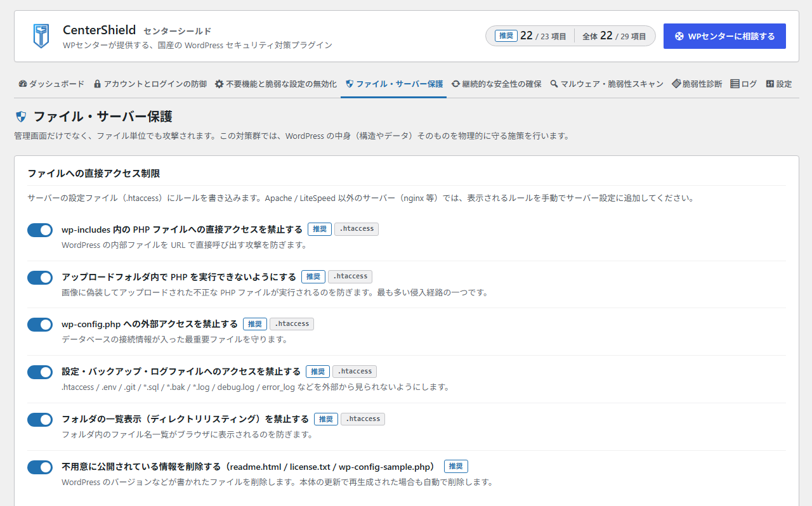Click the padlock icon beside アカウントとログインの防御
The image size is (812, 506).
(x=97, y=84)
